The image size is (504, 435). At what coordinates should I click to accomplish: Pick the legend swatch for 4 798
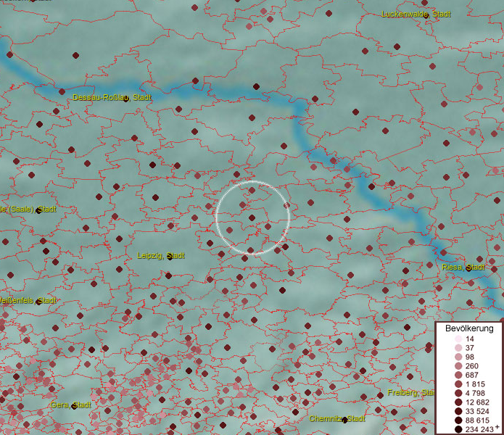(x=458, y=393)
